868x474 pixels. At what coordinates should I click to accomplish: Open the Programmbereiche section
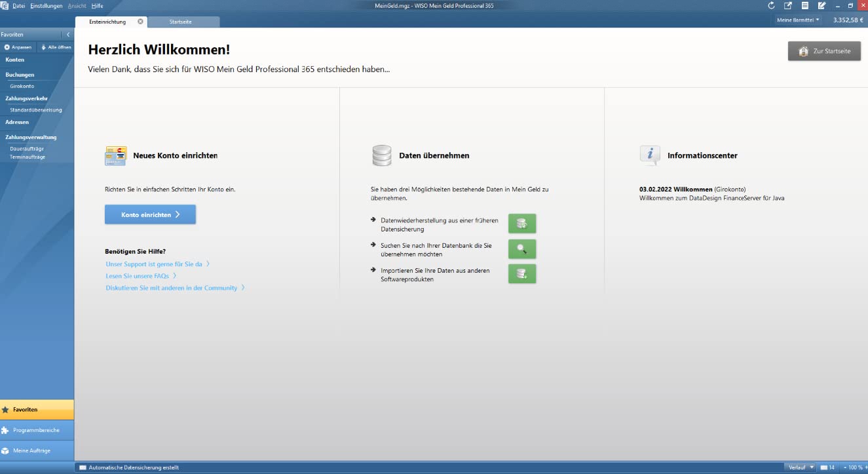(x=37, y=430)
